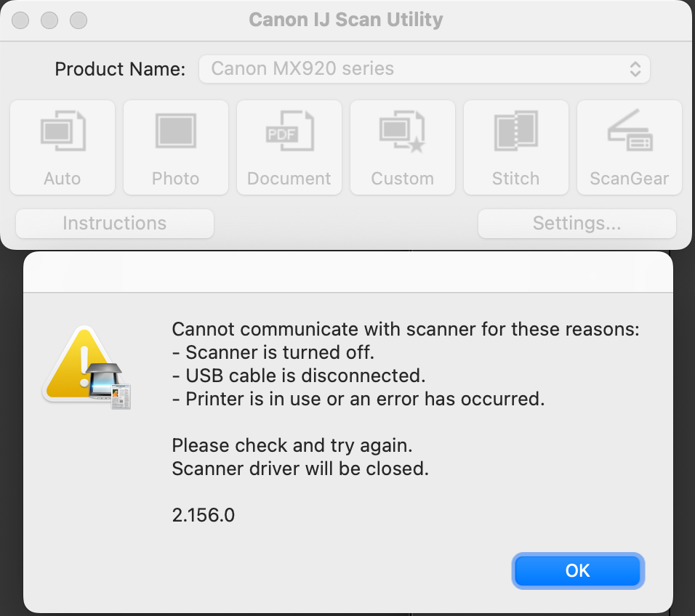Click the Product Name label

click(120, 69)
